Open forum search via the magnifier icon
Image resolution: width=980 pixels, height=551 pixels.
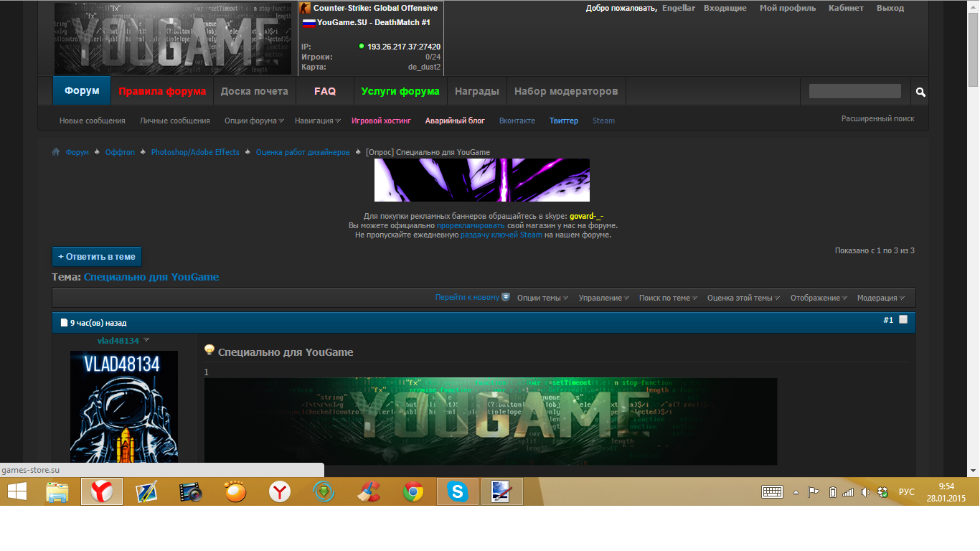920,91
